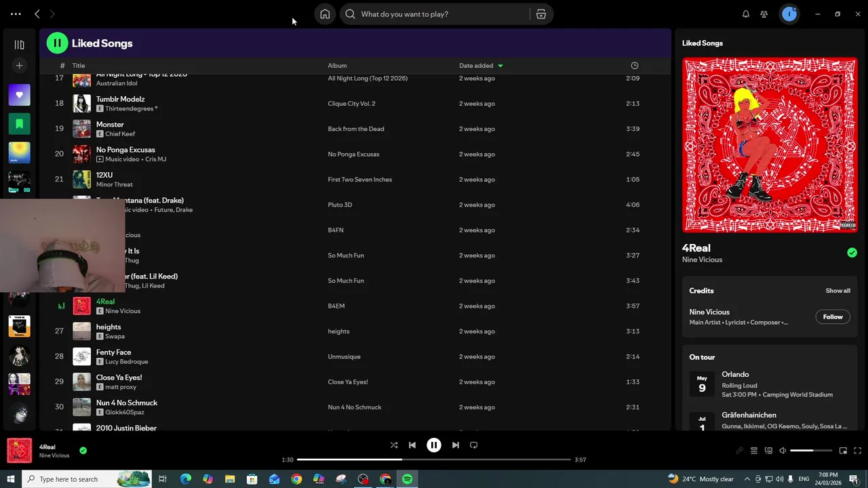868x488 pixels.
Task: Open the artist Cris MJ link
Action: pyautogui.click(x=155, y=159)
